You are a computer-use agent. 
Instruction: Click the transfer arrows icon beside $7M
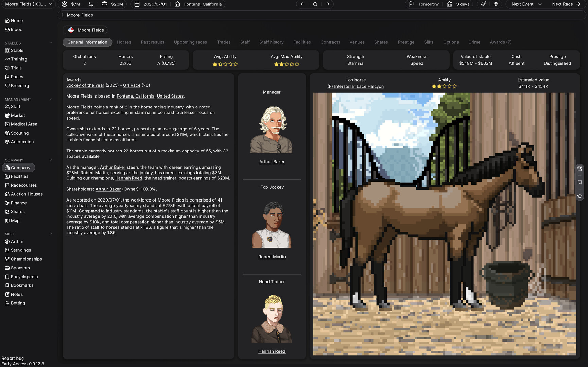pyautogui.click(x=91, y=4)
